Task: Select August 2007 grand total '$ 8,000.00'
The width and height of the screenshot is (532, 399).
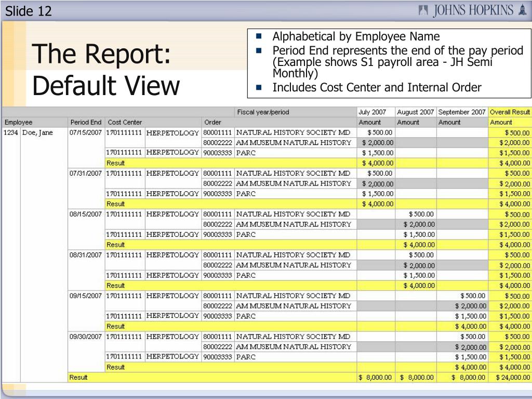Action: coord(417,377)
